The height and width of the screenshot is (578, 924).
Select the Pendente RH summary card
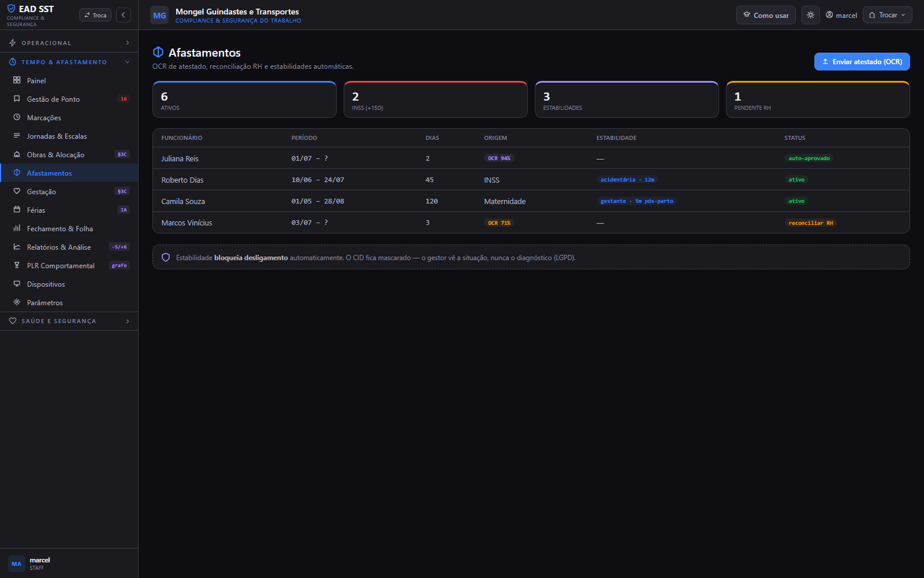(x=818, y=99)
